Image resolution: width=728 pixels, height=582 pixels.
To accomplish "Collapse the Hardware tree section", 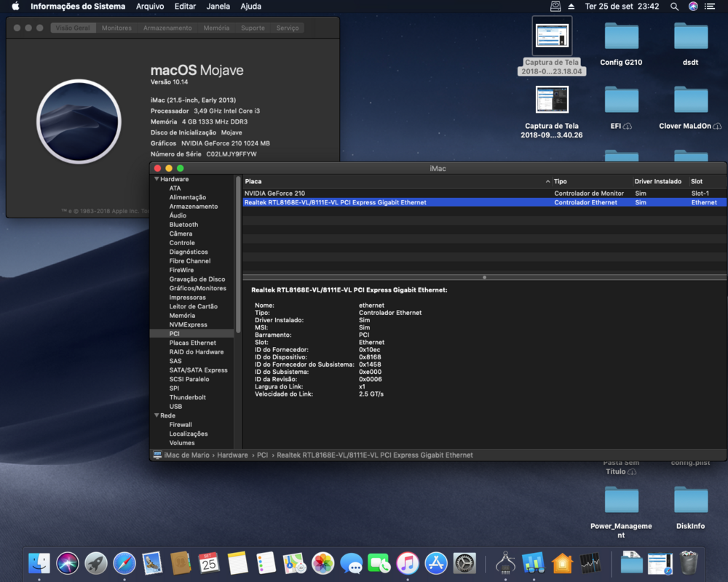I will [156, 179].
